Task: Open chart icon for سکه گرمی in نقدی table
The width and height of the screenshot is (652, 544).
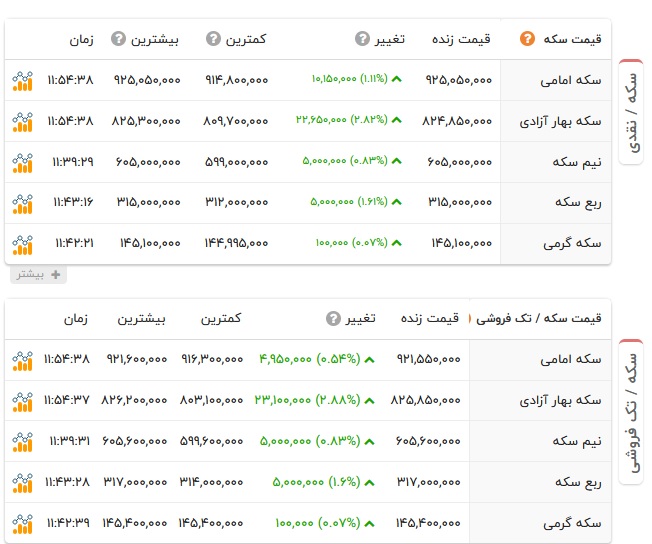Action: [x=22, y=245]
